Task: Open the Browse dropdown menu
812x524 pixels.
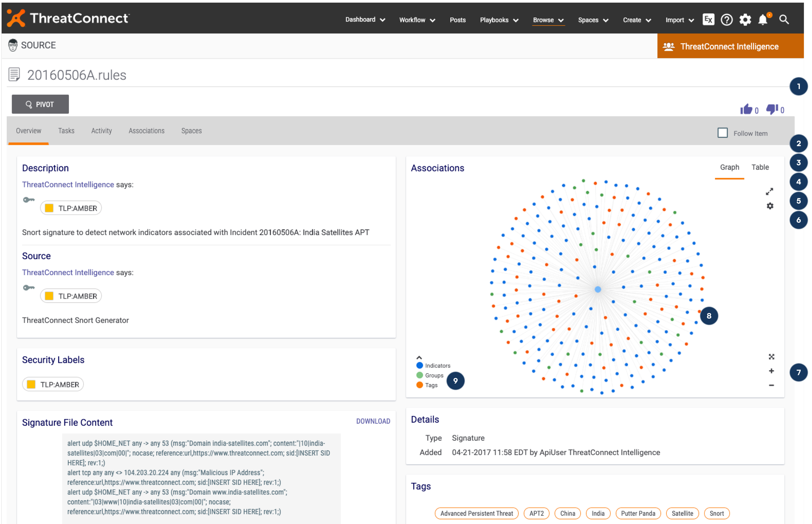Action: (x=548, y=20)
